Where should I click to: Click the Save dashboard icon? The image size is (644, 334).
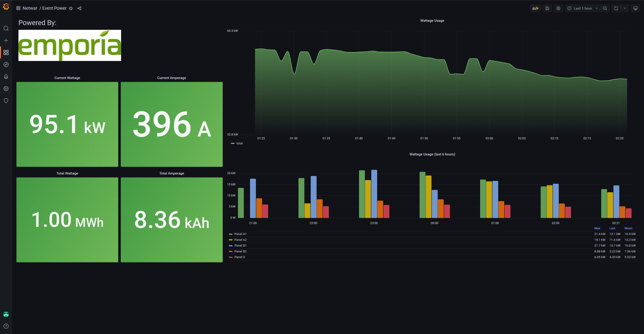point(547,8)
